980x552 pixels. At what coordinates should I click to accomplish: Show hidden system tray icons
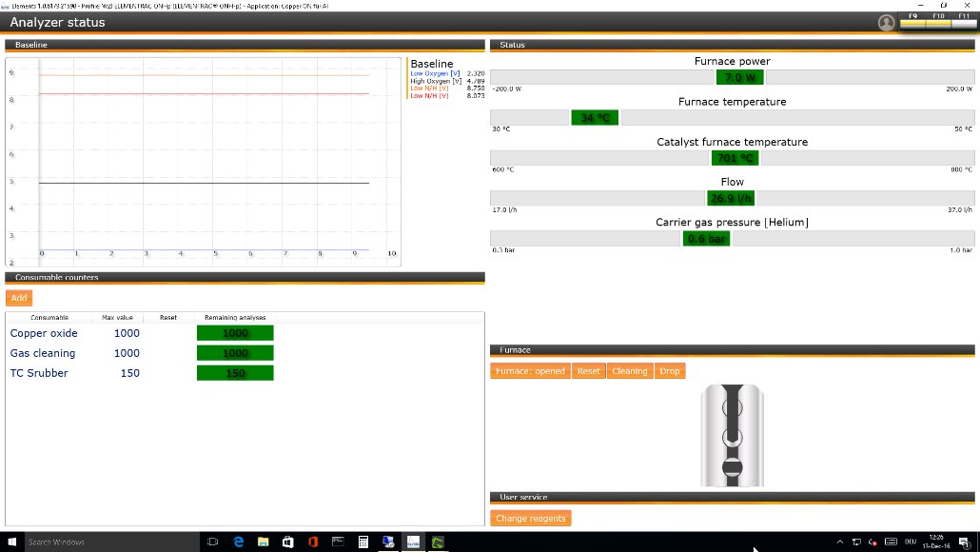click(x=838, y=542)
